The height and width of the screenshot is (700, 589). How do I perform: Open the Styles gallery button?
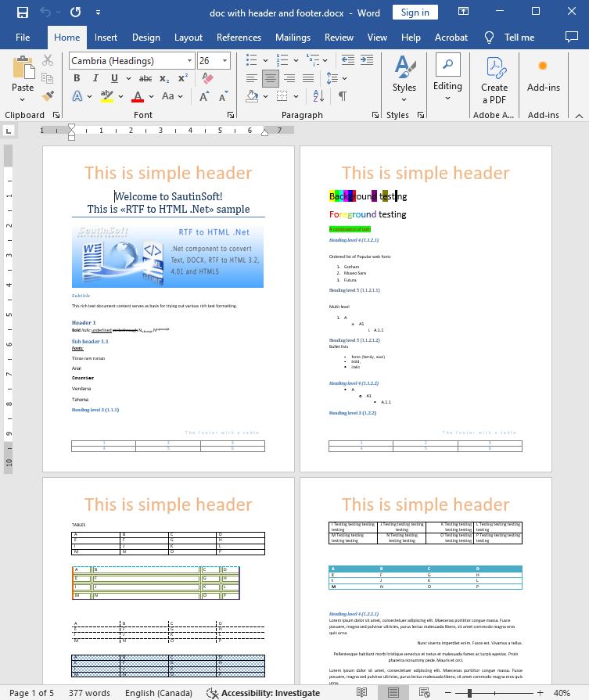click(x=404, y=79)
